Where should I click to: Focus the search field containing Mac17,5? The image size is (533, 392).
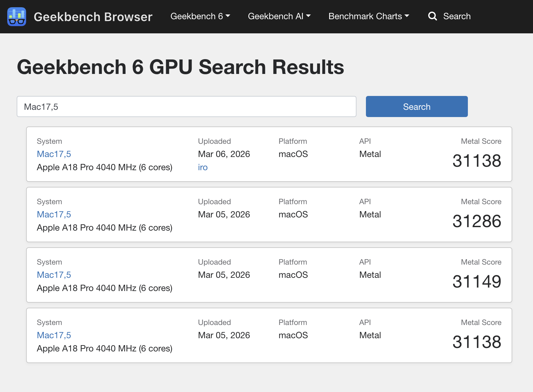pyautogui.click(x=186, y=107)
